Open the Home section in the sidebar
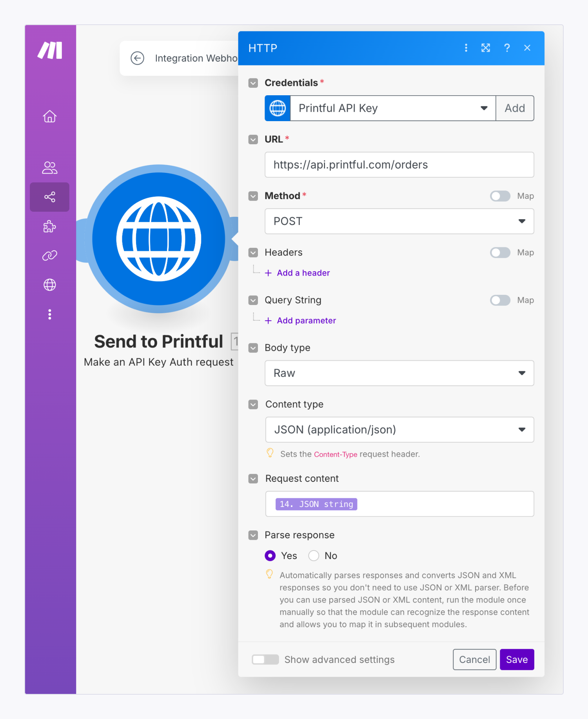The height and width of the screenshot is (719, 588). click(x=50, y=116)
